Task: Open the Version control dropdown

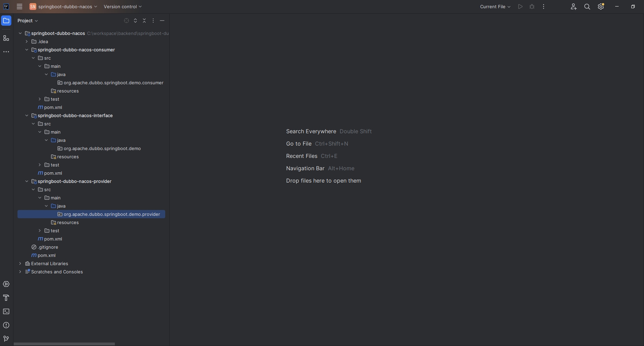Action: pyautogui.click(x=123, y=7)
